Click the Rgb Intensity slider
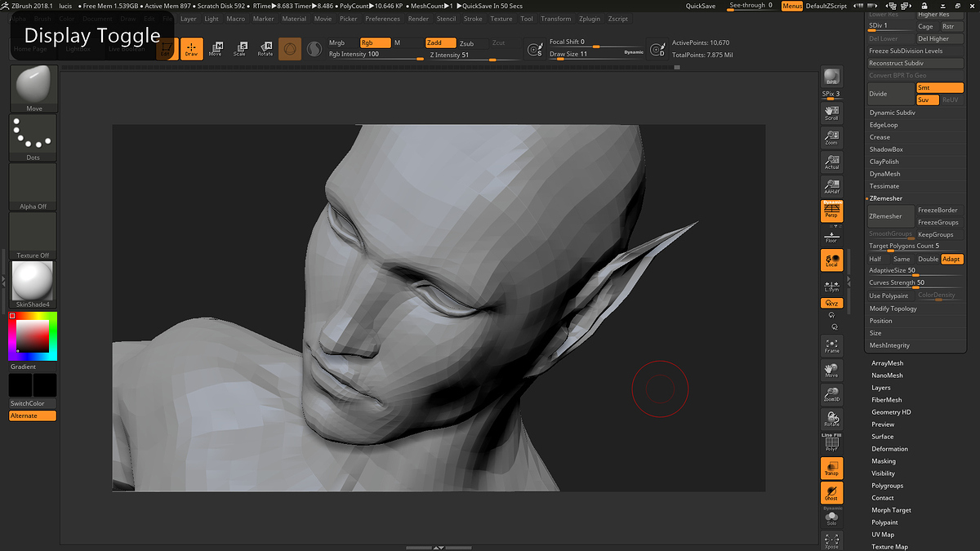 [374, 55]
